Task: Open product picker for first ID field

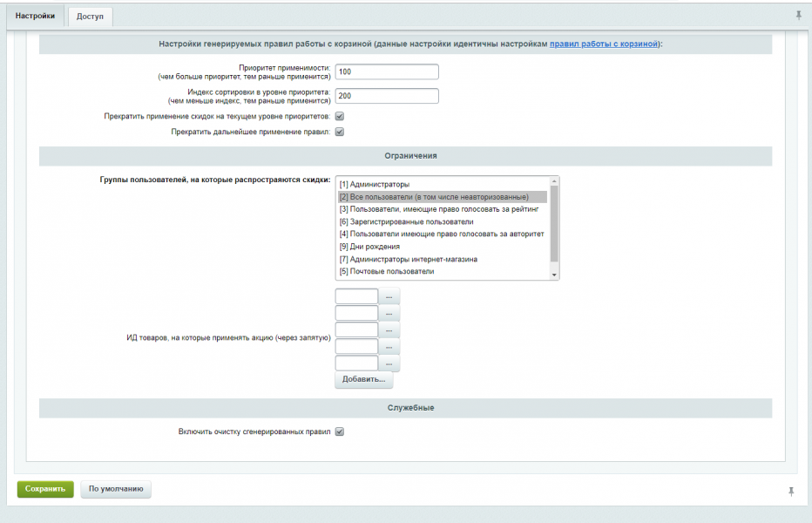Action: 389,297
